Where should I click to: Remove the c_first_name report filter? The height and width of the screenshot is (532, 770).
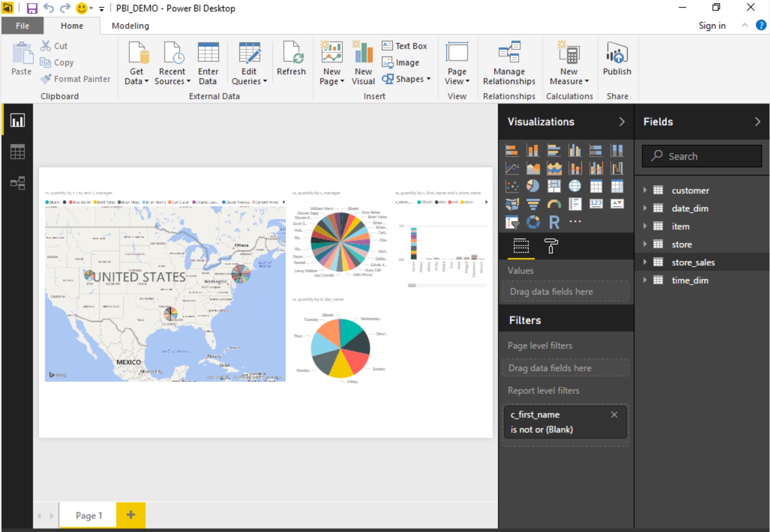pyautogui.click(x=614, y=415)
